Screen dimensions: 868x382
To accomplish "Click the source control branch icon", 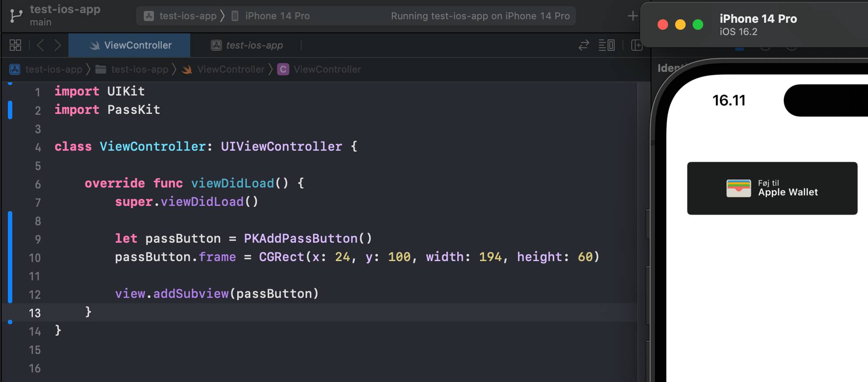I will (16, 16).
